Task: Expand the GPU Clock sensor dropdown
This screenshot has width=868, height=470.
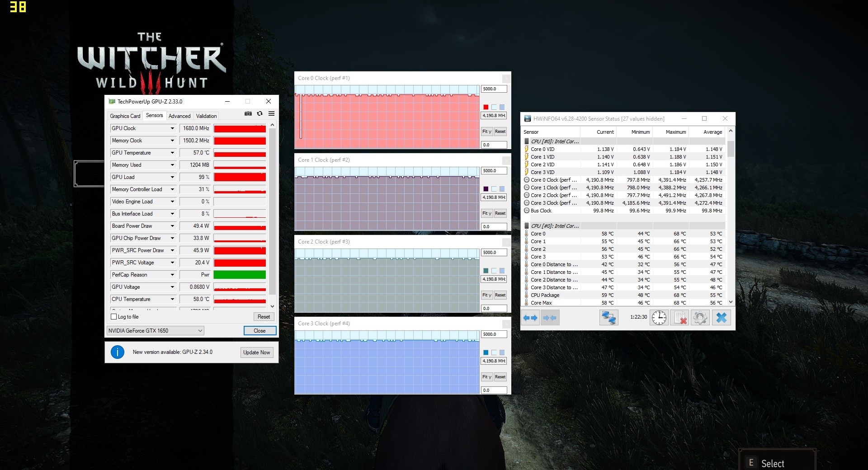Action: [x=172, y=128]
